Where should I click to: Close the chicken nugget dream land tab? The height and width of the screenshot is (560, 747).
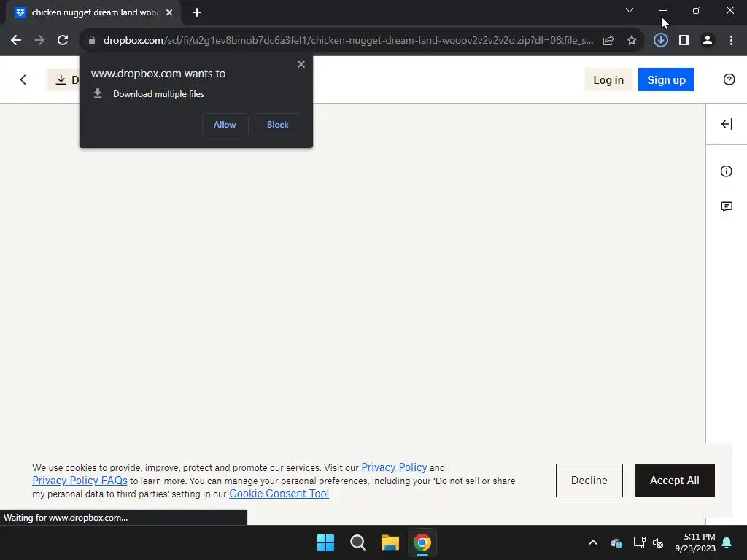[169, 12]
